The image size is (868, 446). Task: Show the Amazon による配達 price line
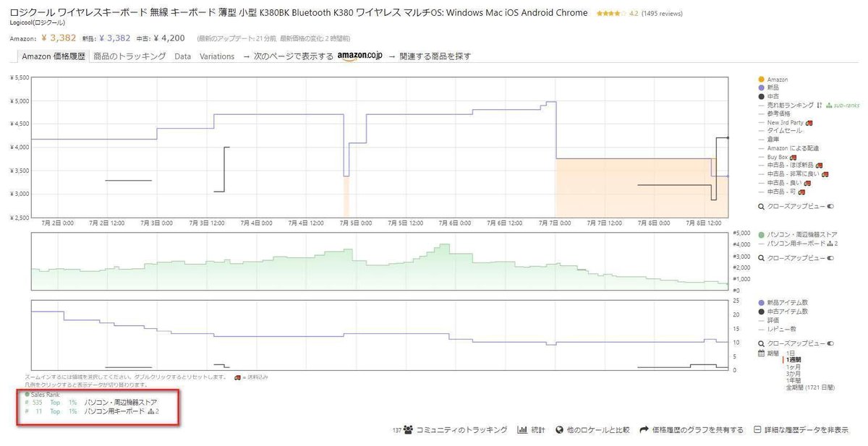[x=789, y=148]
